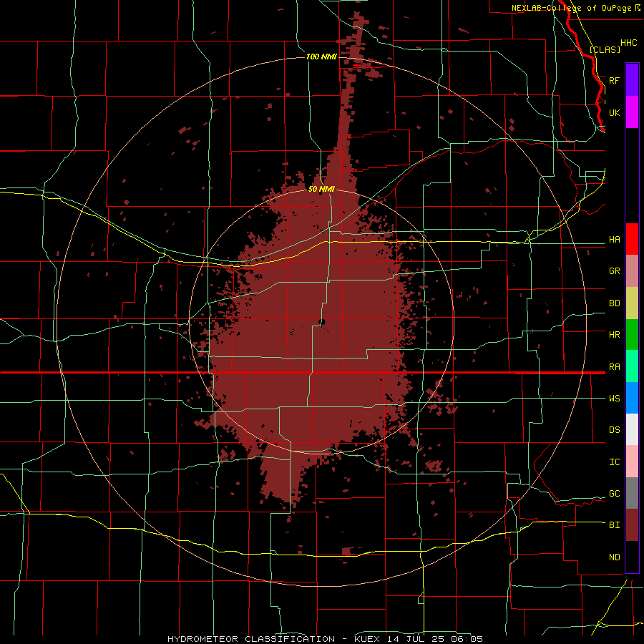
Task: Click the IC legend label
Action: pos(615,462)
